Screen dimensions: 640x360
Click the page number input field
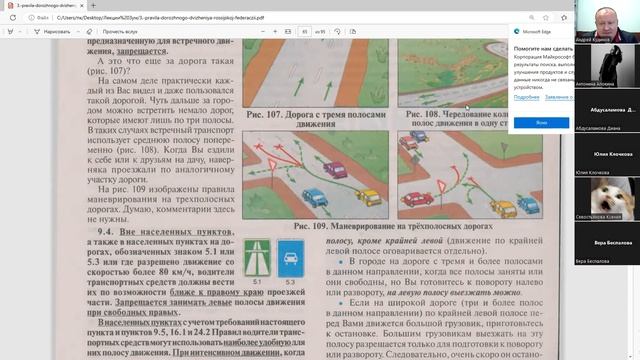304,31
